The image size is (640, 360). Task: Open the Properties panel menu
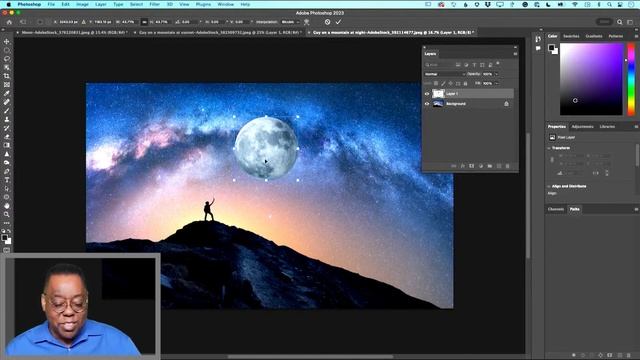[x=636, y=127]
